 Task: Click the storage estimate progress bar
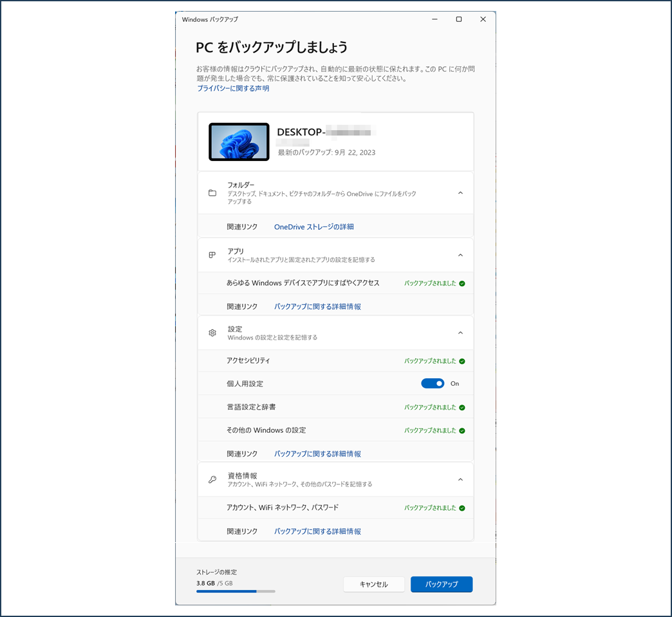236,591
